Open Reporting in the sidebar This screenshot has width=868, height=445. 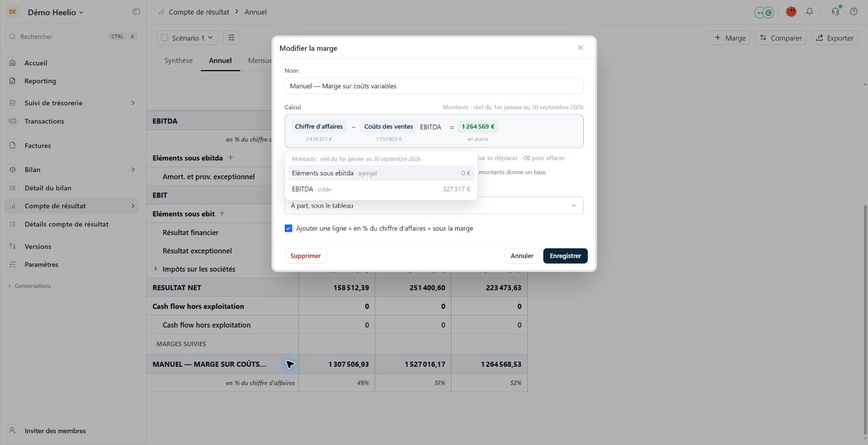click(x=71, y=81)
